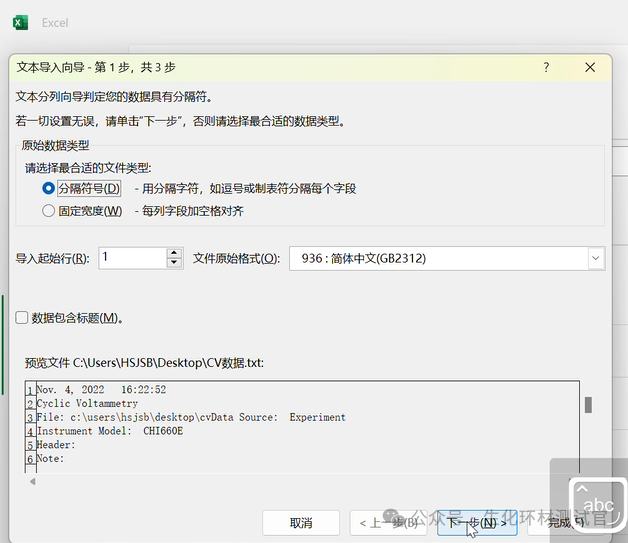
Task: Check the 数据包含标题(M) checkbox
Action: (22, 318)
